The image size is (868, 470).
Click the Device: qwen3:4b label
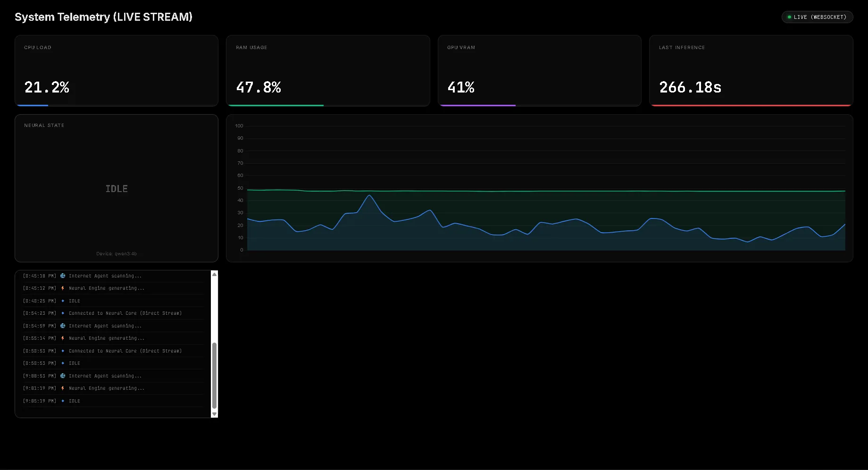pos(116,253)
